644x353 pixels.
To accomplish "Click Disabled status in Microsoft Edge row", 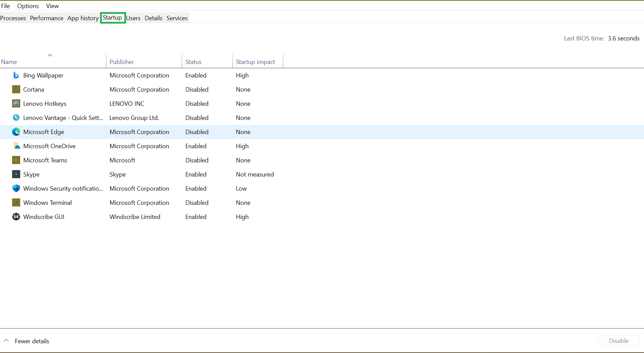I will click(197, 132).
